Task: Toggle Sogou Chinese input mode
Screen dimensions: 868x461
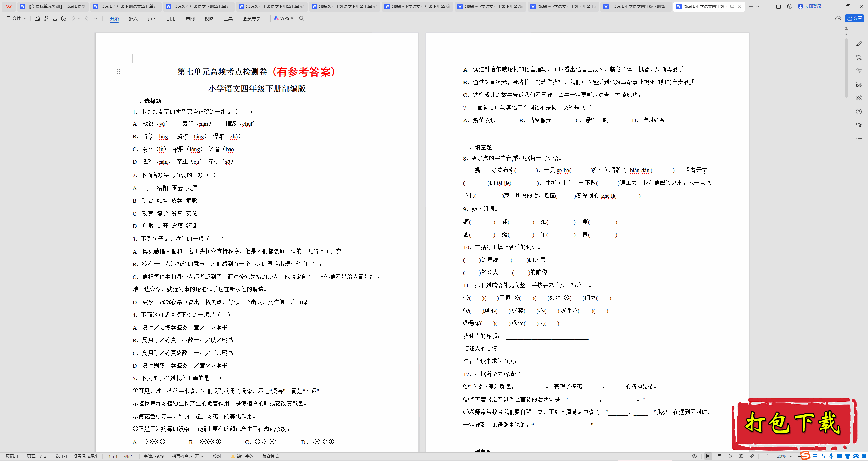Action: point(815,456)
